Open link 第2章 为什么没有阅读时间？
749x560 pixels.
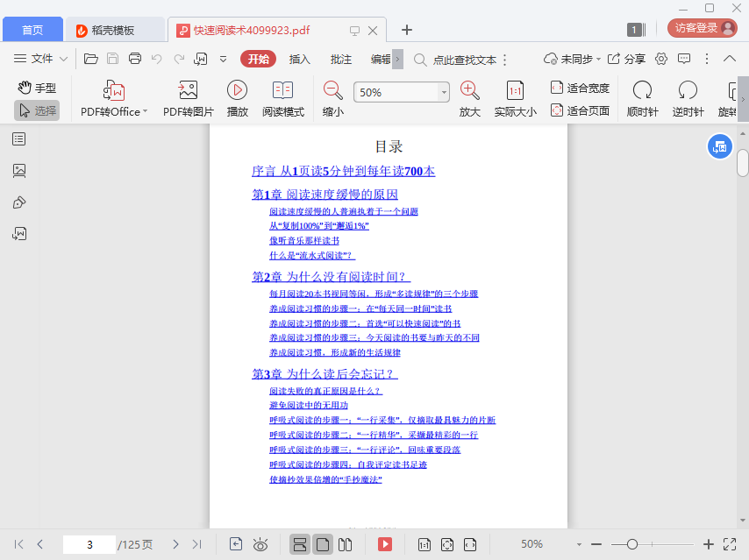pos(331,276)
